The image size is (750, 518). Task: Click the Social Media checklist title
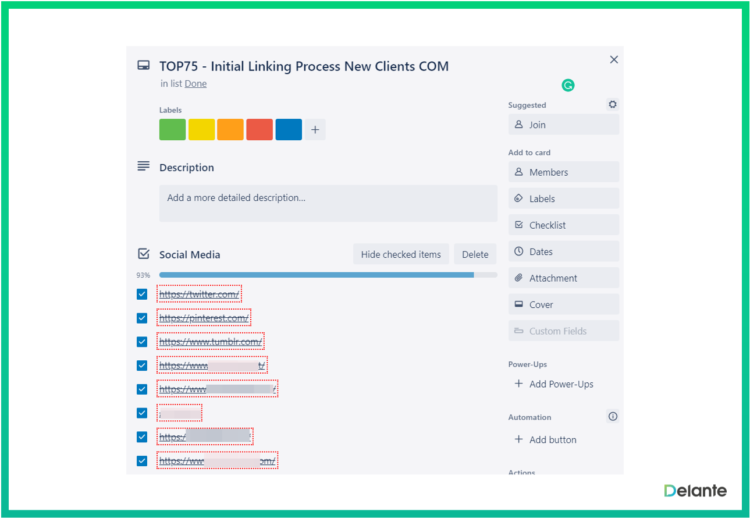[189, 254]
